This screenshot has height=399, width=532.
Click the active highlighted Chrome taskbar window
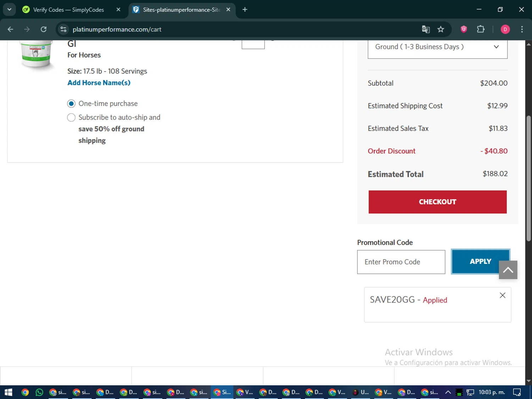(x=222, y=392)
